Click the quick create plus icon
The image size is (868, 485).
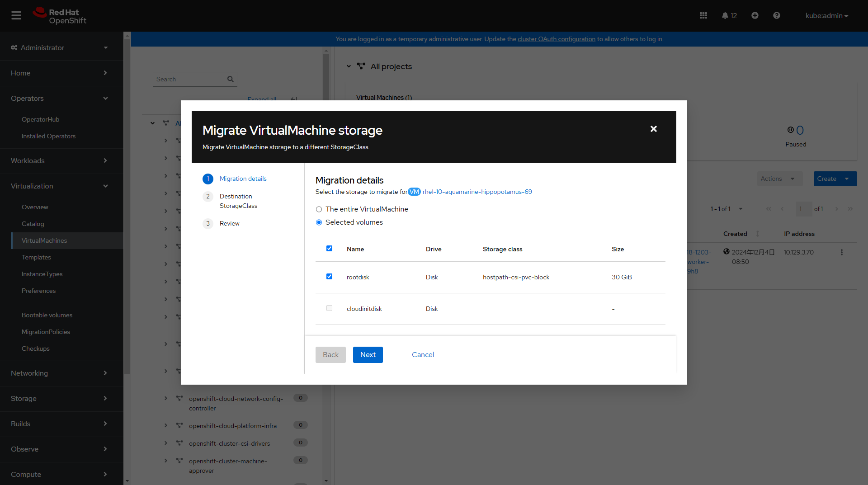(755, 15)
